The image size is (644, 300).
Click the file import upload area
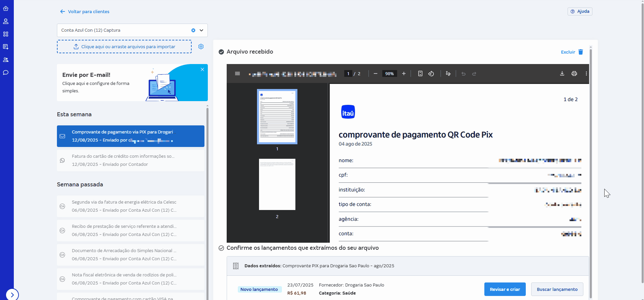click(124, 47)
